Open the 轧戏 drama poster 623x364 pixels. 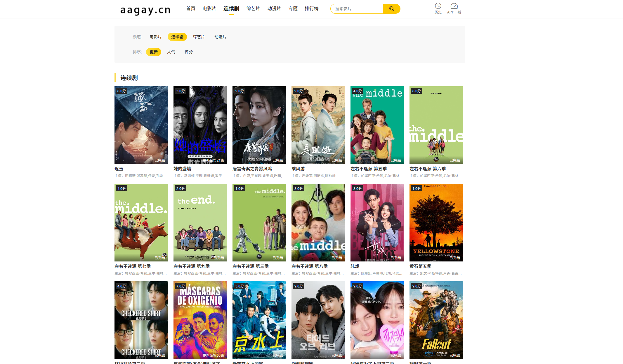[x=377, y=222]
